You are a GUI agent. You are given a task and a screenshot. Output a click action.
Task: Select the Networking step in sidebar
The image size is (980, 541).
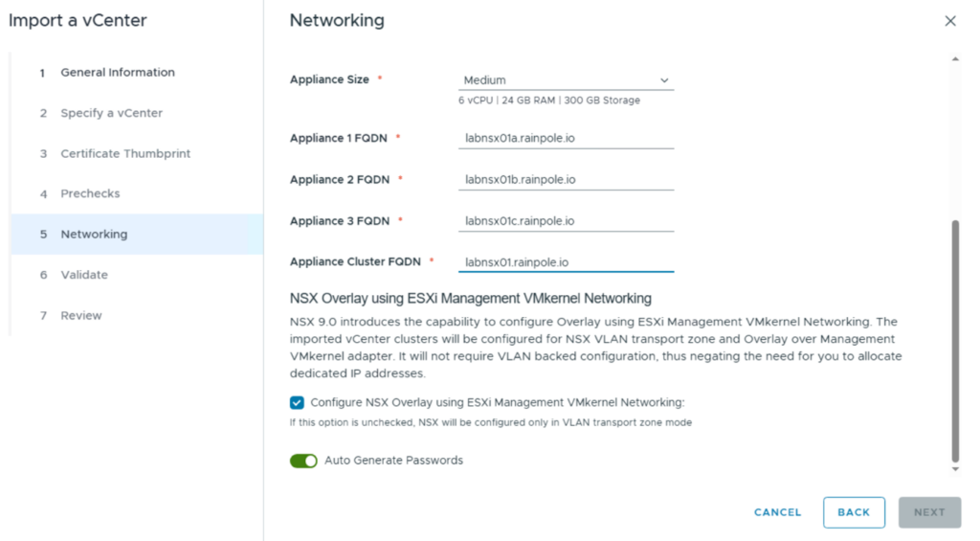94,235
